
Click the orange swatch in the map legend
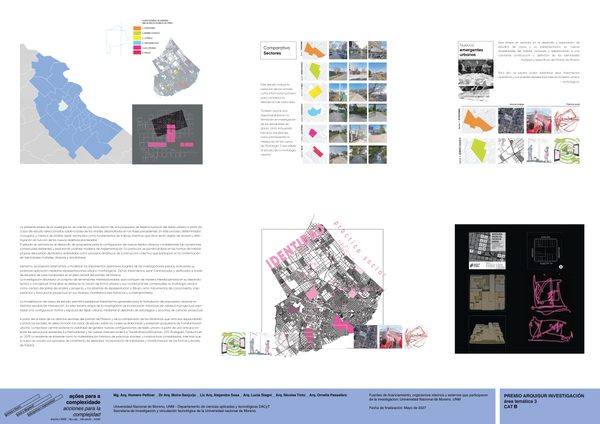137,28
